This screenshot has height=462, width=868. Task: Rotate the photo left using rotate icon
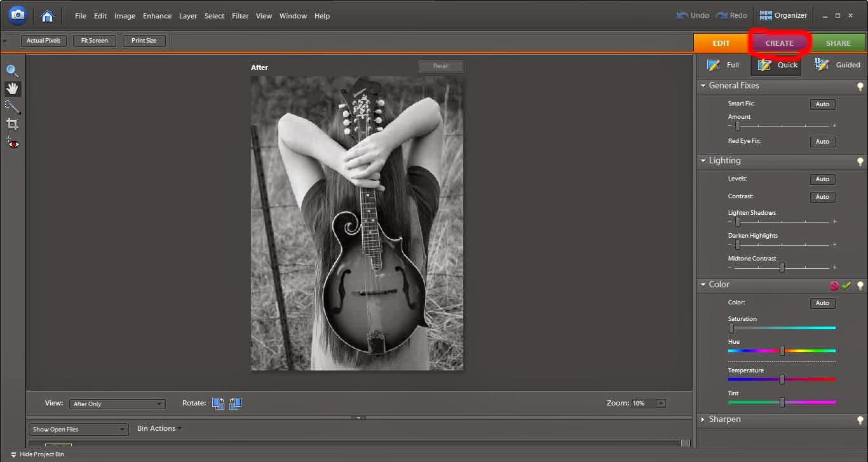[218, 403]
